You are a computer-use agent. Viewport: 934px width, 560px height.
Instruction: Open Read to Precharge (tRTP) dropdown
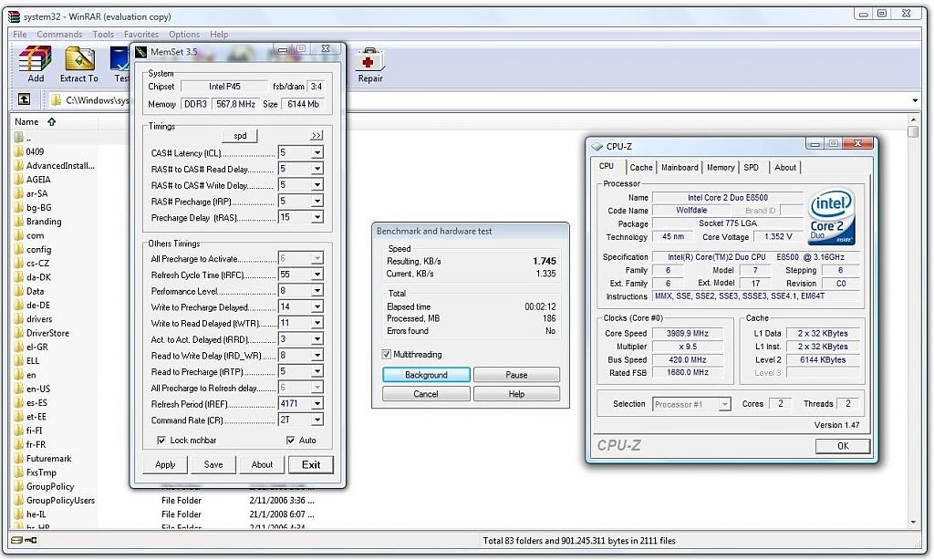tap(317, 370)
